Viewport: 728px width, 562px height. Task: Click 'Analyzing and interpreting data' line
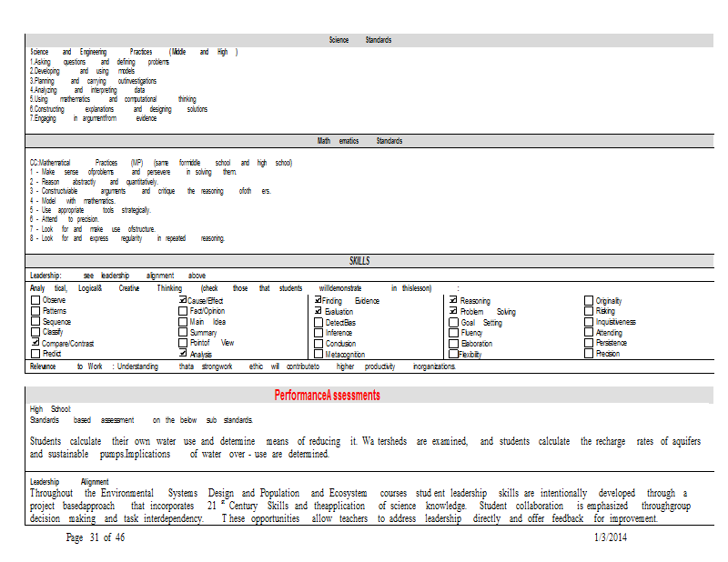tap(87, 90)
